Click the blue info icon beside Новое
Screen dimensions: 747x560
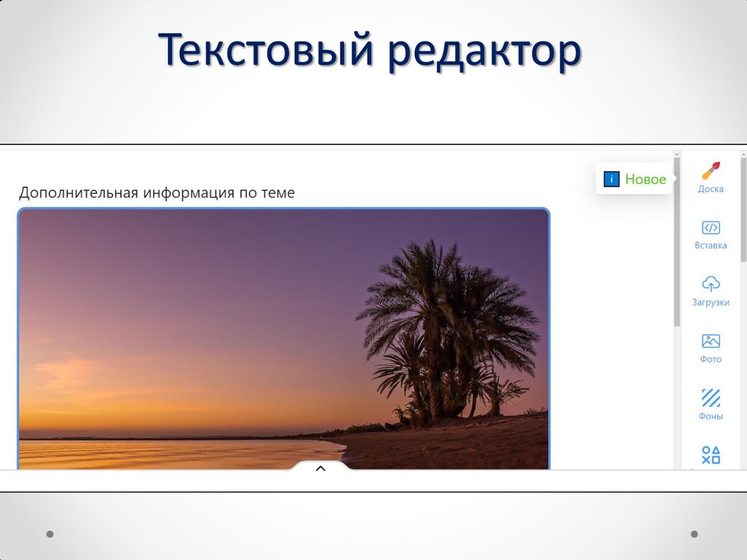(611, 179)
